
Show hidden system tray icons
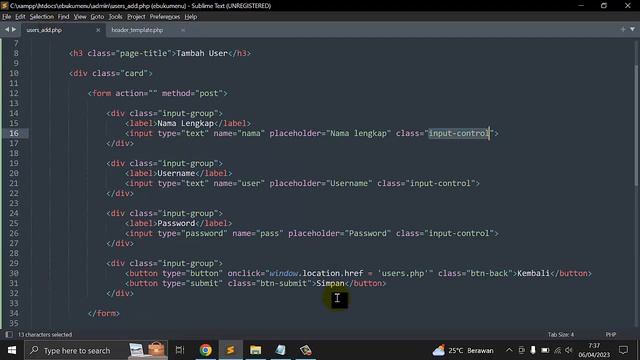[x=509, y=350]
